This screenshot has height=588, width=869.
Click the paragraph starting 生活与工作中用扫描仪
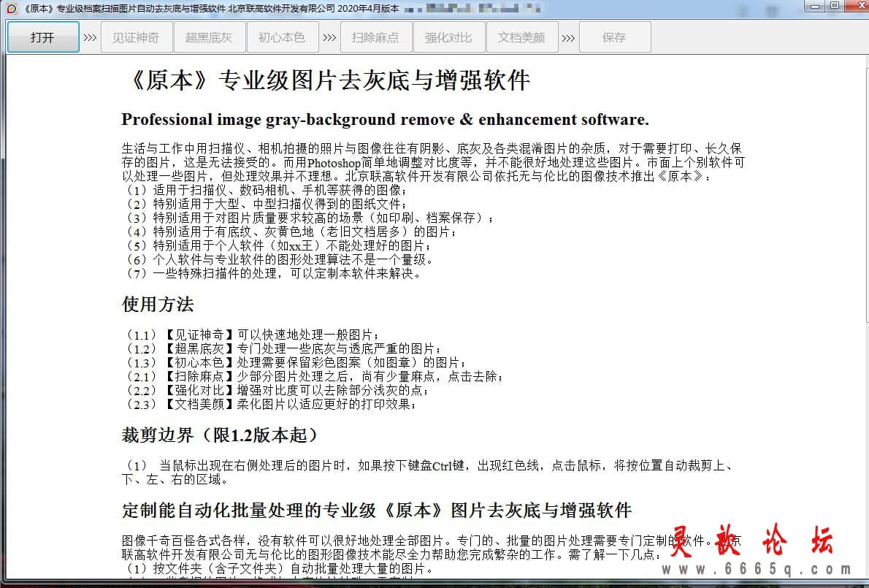(433, 162)
